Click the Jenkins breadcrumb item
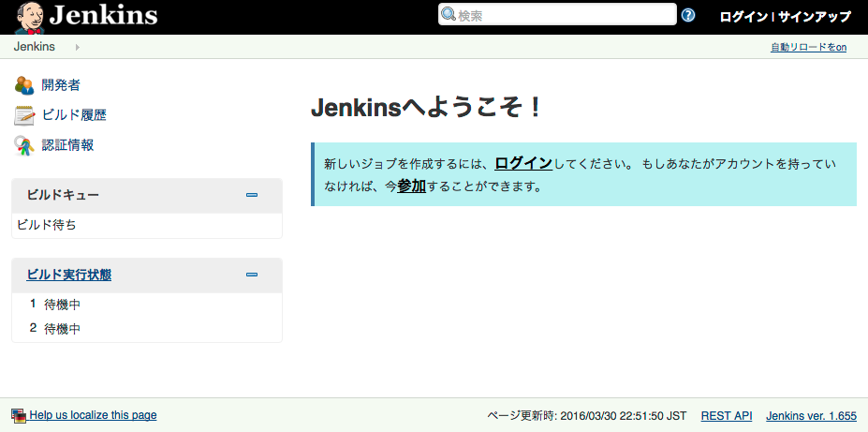The height and width of the screenshot is (432, 868). tap(35, 47)
